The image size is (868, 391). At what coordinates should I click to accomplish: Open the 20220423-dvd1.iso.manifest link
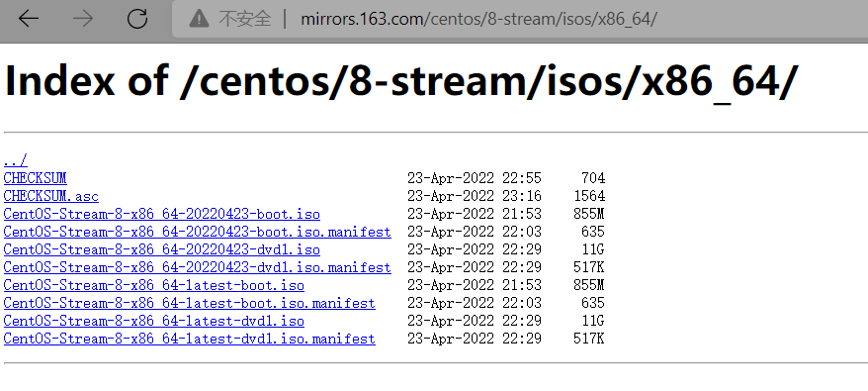(x=197, y=267)
